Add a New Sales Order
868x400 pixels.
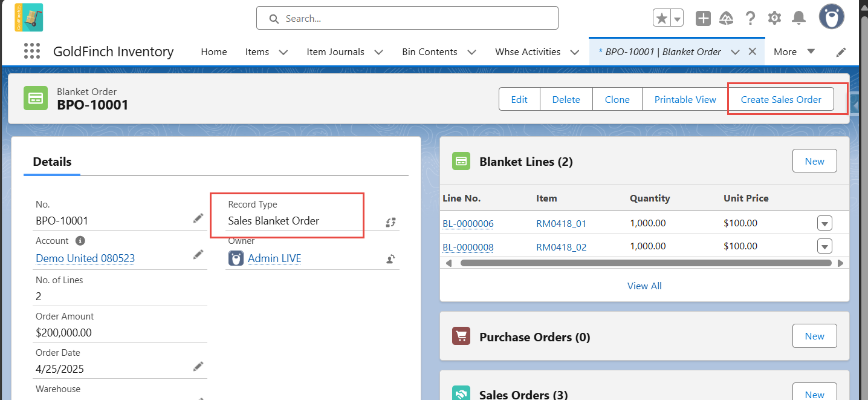pos(814,392)
